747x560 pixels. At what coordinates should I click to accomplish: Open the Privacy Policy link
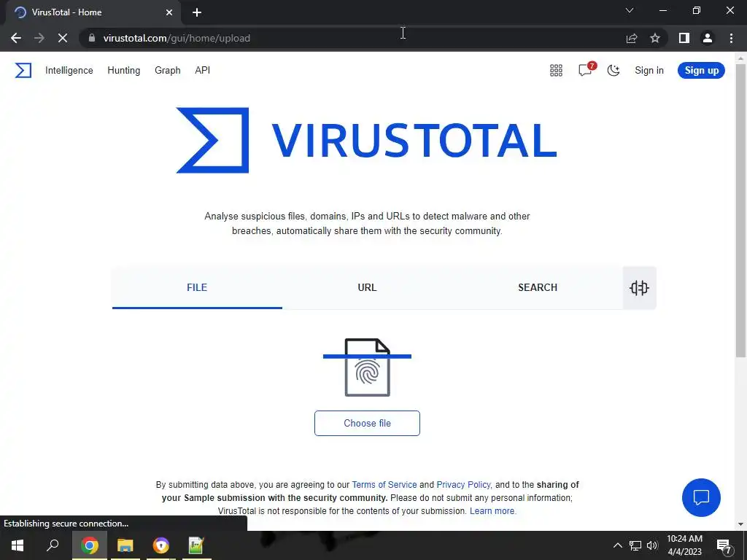[463, 485]
